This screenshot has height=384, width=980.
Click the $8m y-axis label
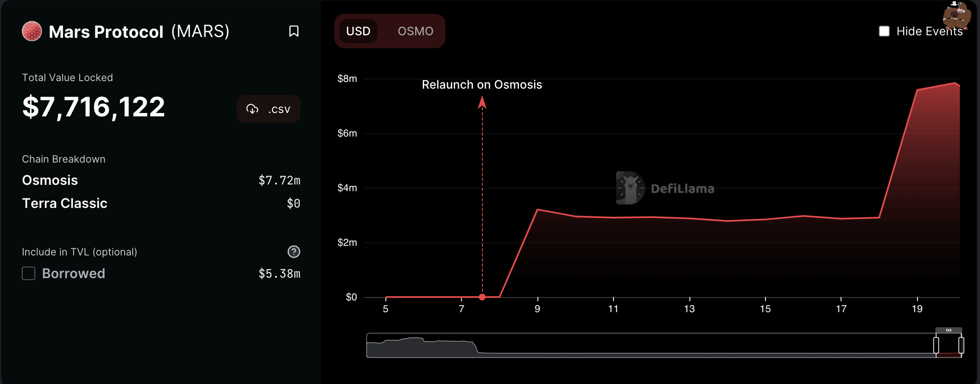[347, 79]
